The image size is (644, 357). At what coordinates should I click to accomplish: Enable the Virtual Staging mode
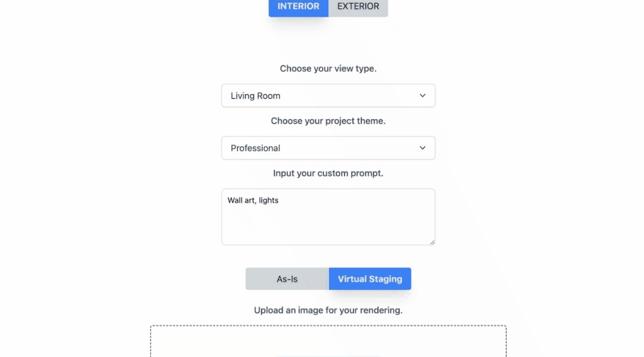[x=370, y=279]
